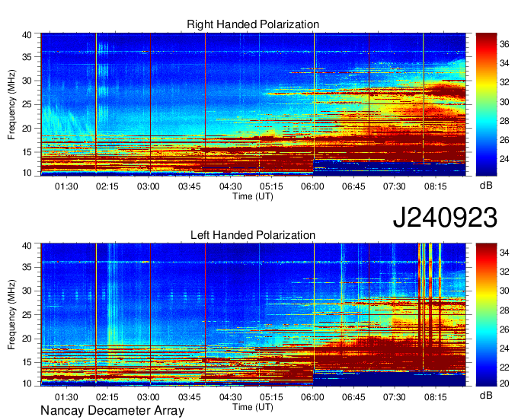Click the 30 MHz tick on the Right Handed plot
518x420 pixels.
27,81
